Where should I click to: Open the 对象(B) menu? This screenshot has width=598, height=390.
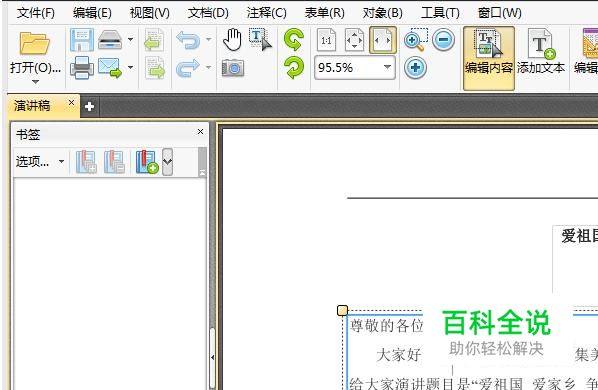coord(383,13)
